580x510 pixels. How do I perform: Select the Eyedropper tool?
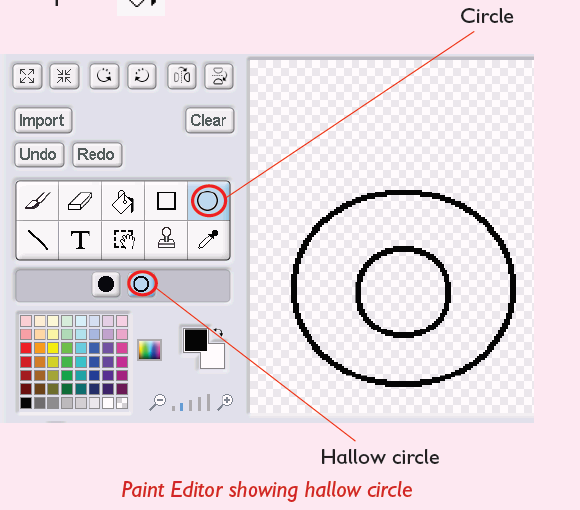(x=208, y=240)
